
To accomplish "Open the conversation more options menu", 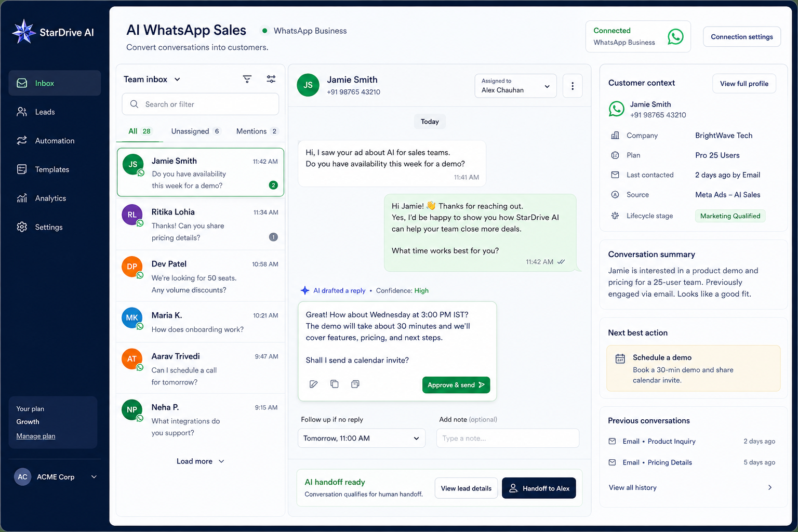I will (x=573, y=86).
